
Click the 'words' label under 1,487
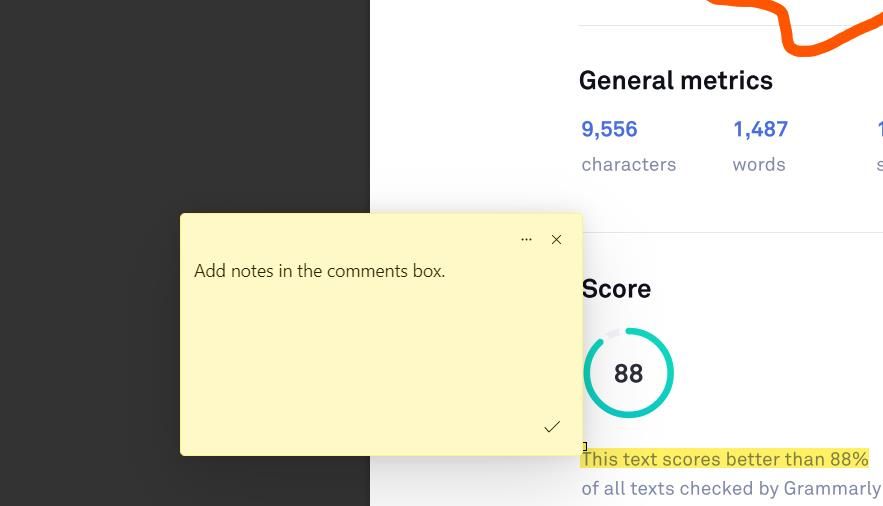[x=759, y=164]
